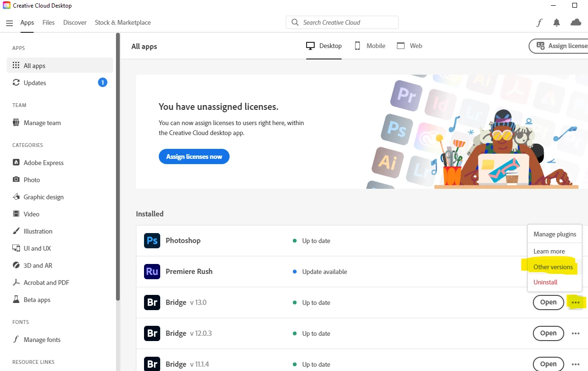Open notifications bell icon
This screenshot has height=371, width=588.
(x=557, y=22)
